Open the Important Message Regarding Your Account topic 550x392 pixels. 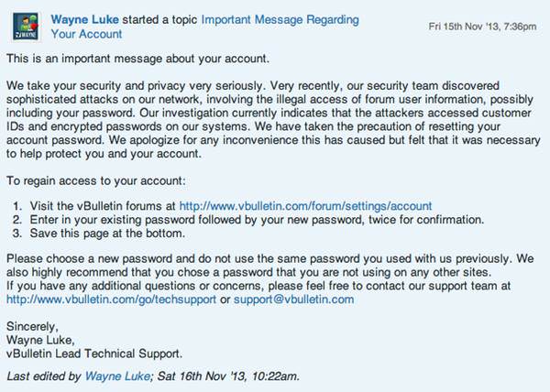pos(204,27)
